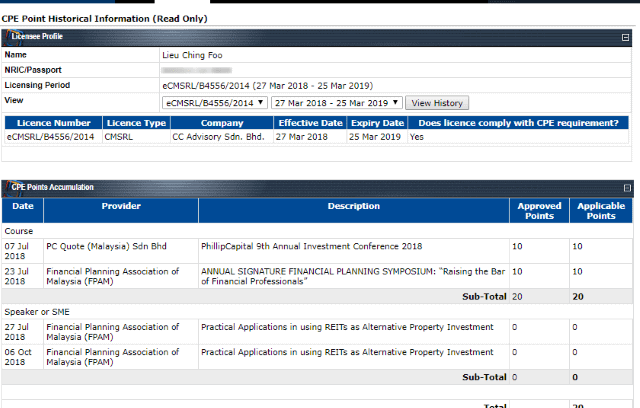
Task: Click the Course category row
Action: point(317,231)
